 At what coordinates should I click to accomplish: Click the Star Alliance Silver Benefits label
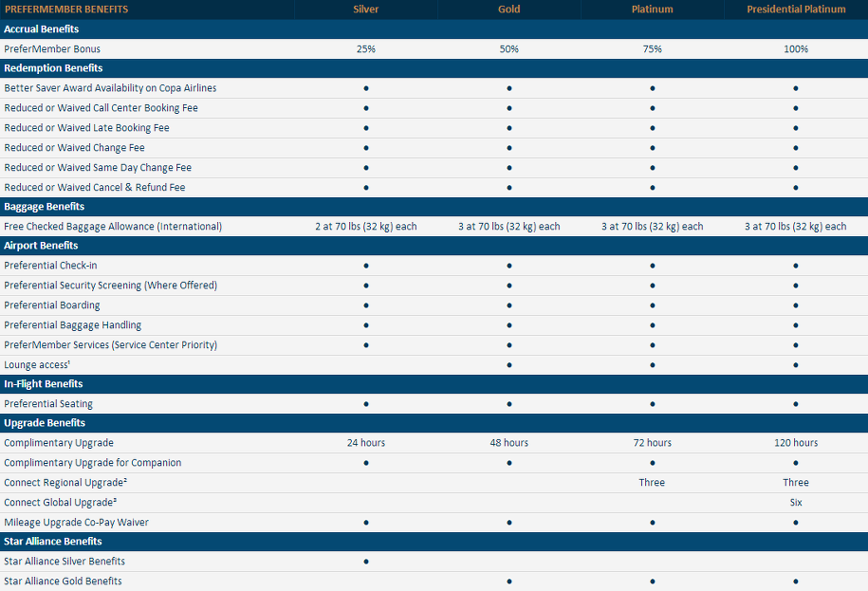click(65, 562)
